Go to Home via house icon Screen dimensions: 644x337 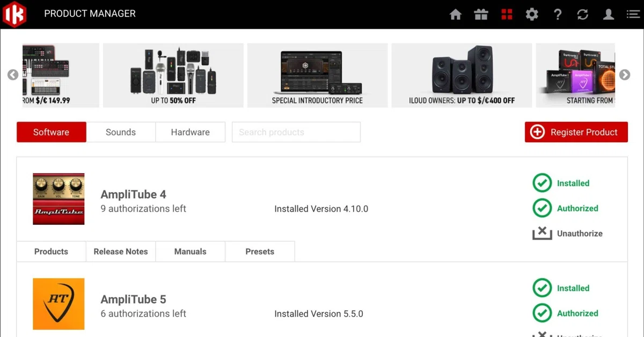(456, 14)
